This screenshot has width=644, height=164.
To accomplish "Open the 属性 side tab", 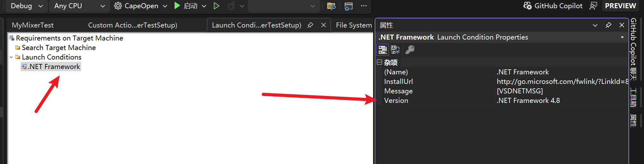I will tap(634, 121).
